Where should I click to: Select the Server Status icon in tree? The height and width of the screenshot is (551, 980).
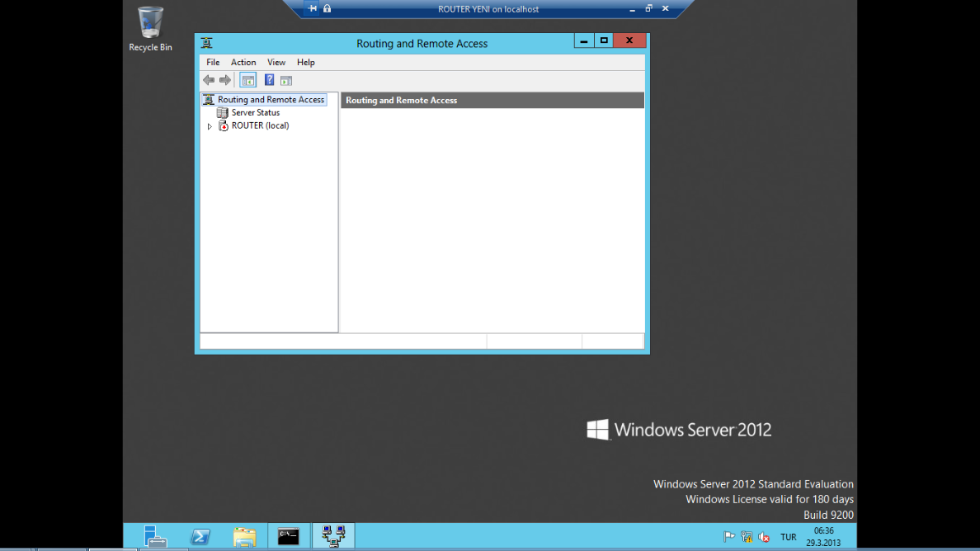pos(223,112)
